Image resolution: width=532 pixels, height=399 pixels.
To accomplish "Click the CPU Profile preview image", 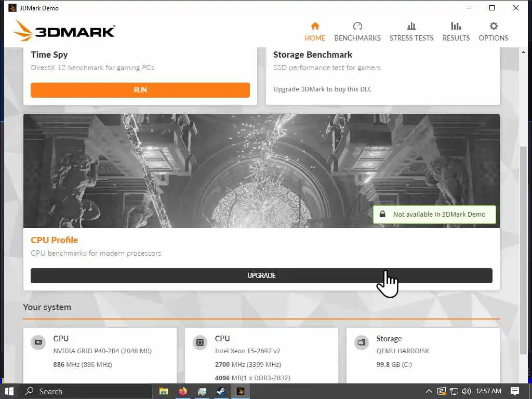I will (x=261, y=170).
